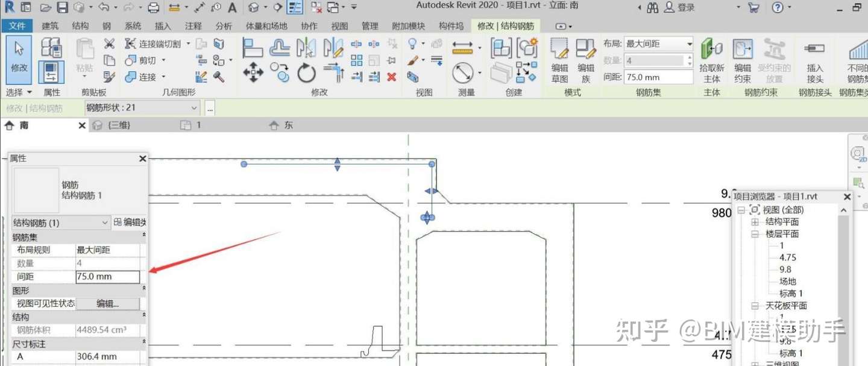
Task: Select the Align tool
Action: 253,47
